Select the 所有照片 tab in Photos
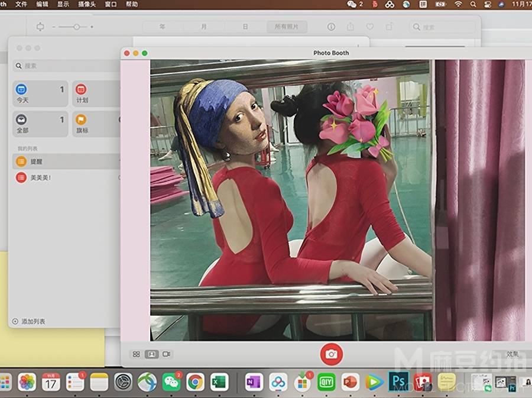The width and height of the screenshot is (532, 398). click(x=287, y=27)
